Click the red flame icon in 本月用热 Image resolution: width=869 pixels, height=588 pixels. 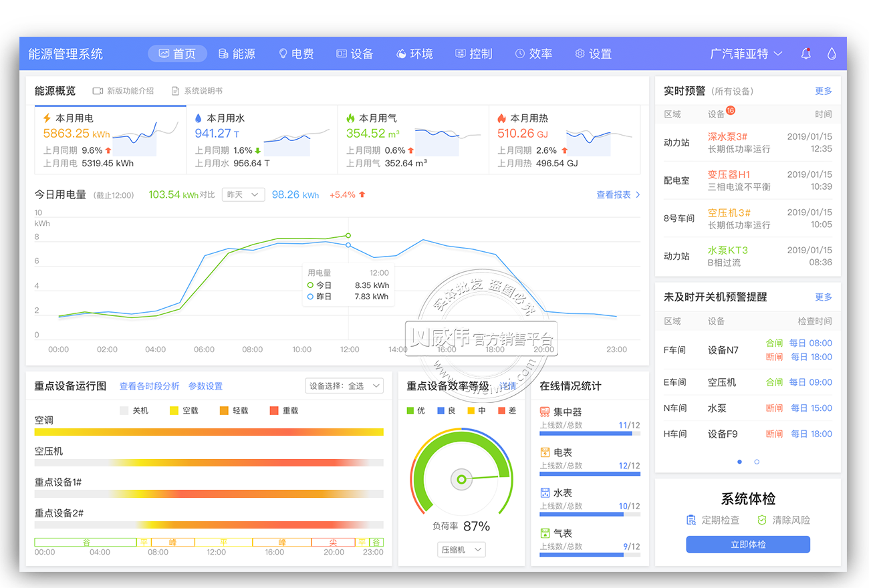click(502, 118)
